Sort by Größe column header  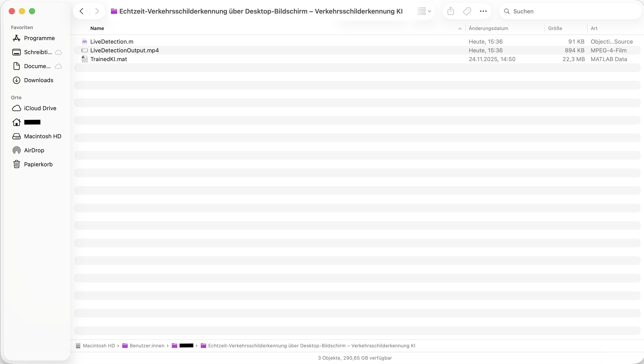point(555,28)
